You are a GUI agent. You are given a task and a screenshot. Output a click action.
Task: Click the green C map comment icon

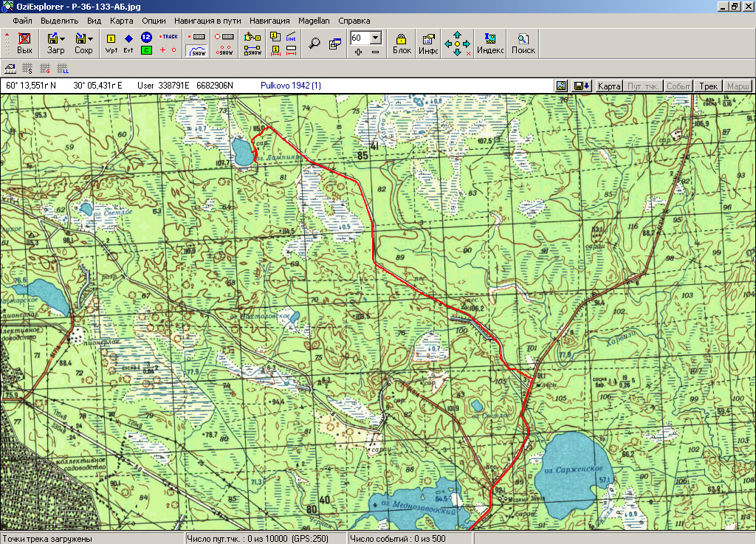click(x=146, y=50)
